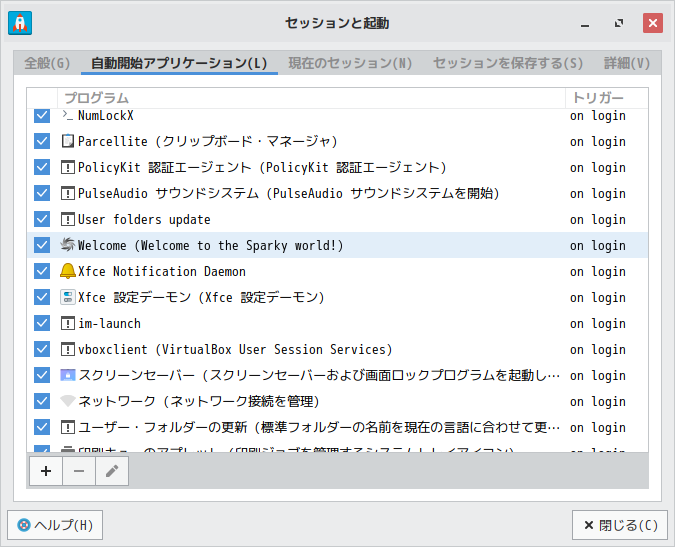The width and height of the screenshot is (675, 547).
Task: Click the Xfce 設定デーモン settings icon
Action: click(x=68, y=297)
